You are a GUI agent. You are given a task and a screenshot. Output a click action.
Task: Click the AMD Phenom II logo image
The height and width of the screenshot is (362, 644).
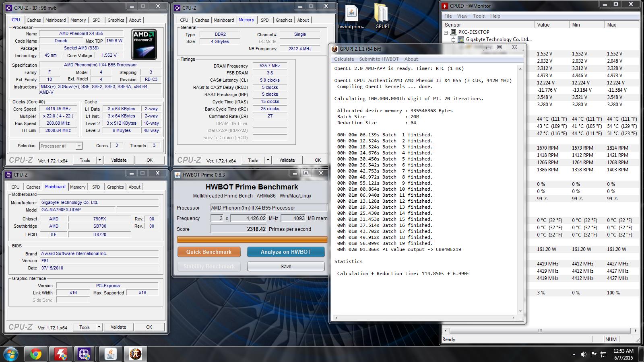click(x=144, y=44)
